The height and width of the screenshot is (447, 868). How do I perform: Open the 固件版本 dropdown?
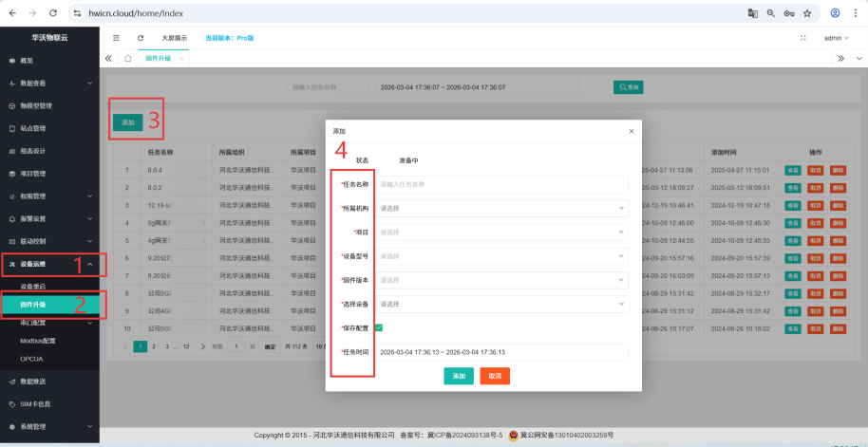point(502,280)
